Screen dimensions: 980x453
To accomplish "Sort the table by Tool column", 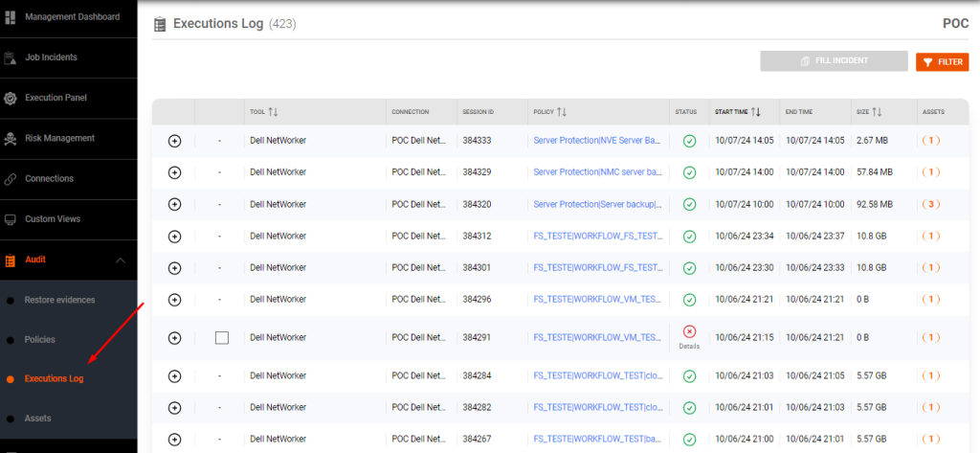I will tap(273, 112).
